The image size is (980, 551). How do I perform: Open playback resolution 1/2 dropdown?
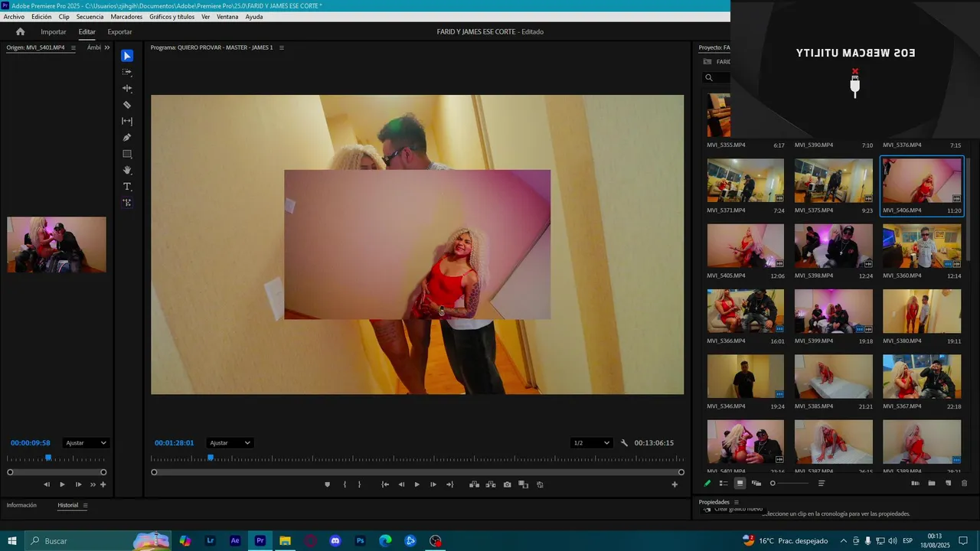[592, 443]
